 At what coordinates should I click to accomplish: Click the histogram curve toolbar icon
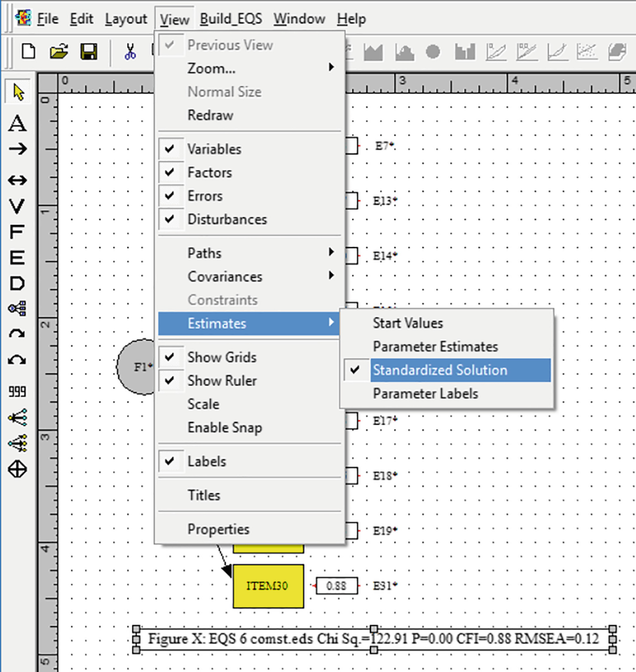(x=404, y=52)
